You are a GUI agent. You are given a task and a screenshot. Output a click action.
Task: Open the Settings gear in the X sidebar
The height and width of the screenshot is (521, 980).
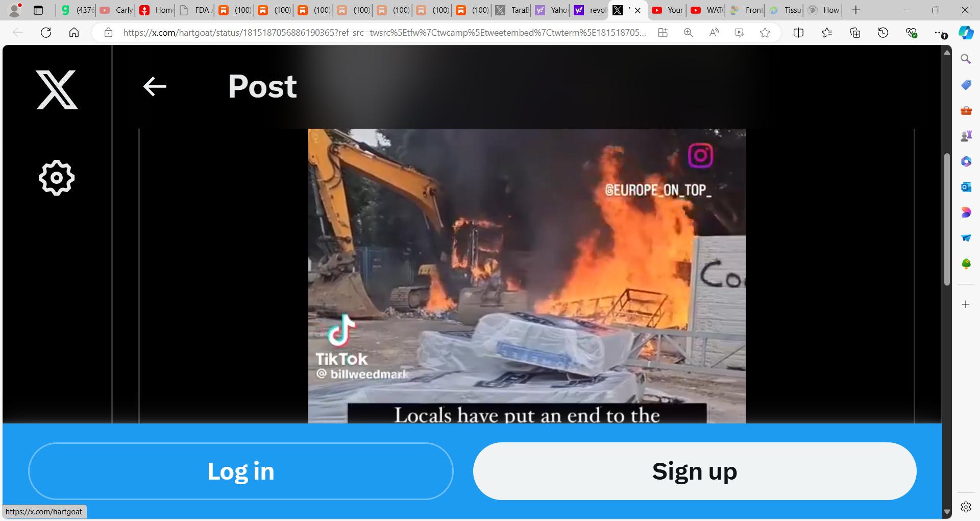(57, 178)
